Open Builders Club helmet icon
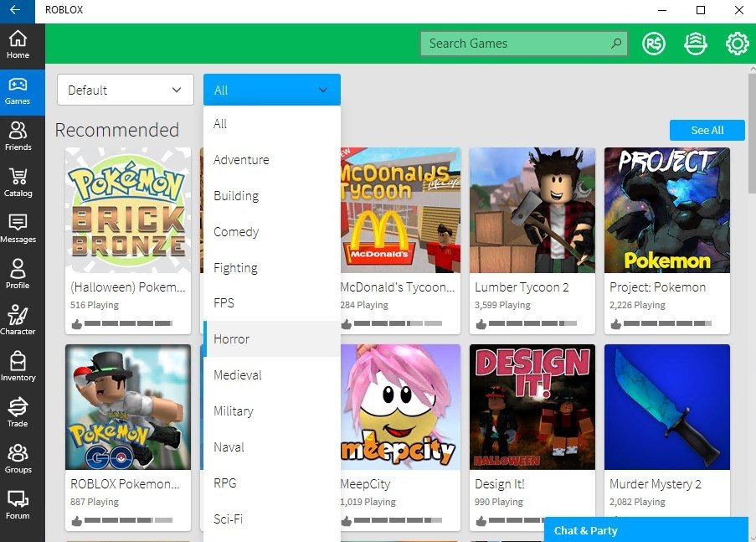Viewport: 756px width, 542px height. [x=695, y=44]
